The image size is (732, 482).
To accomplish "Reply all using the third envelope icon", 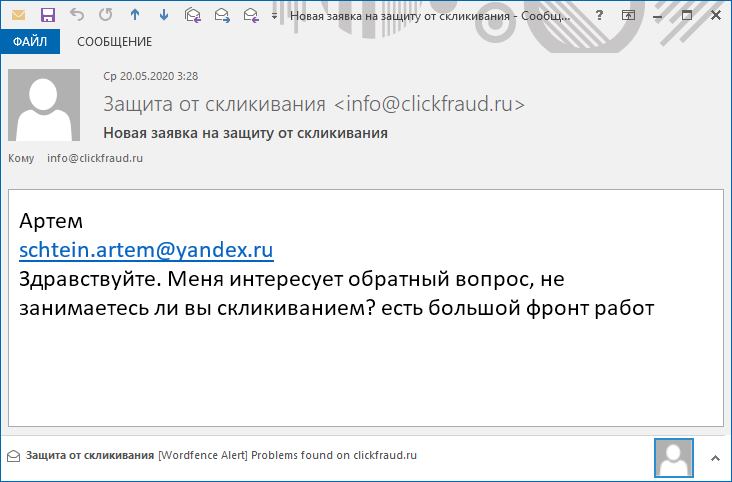I will click(251, 15).
